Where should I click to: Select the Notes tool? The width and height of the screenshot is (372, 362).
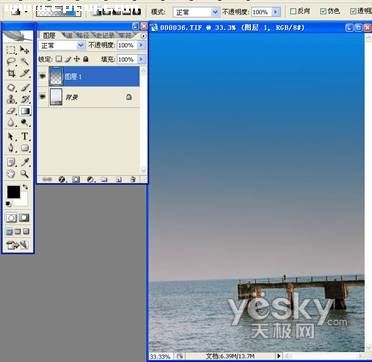(12, 162)
